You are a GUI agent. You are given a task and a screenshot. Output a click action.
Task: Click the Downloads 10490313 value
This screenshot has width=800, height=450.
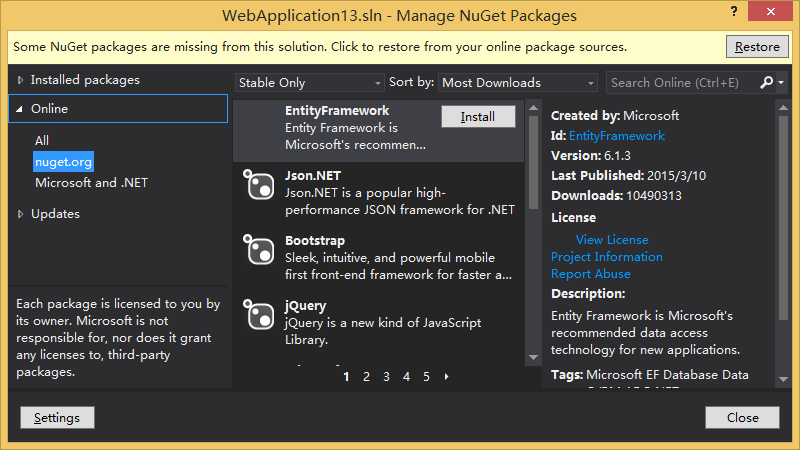[x=654, y=196]
